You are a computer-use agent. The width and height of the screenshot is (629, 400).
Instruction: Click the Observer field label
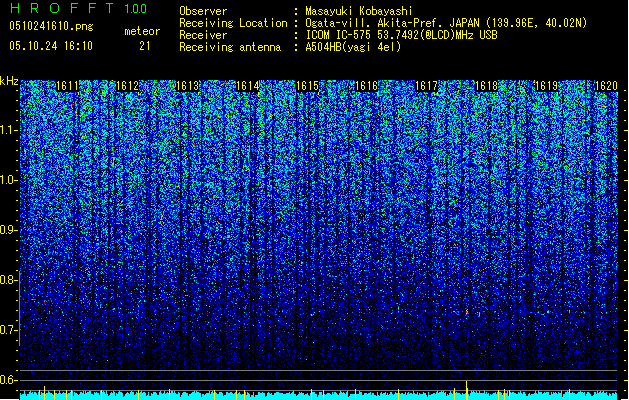coord(203,11)
